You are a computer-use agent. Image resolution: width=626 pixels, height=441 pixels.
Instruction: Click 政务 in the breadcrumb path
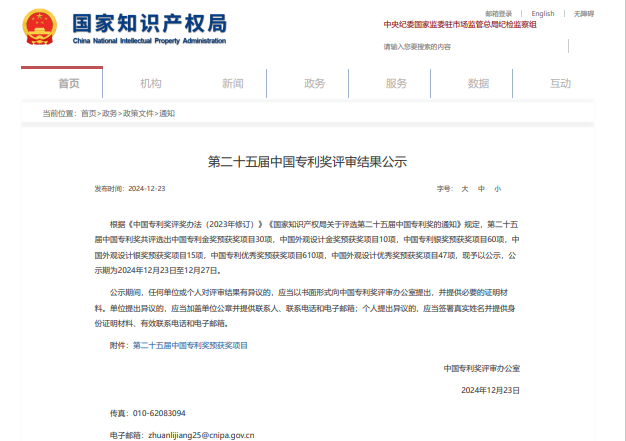tap(110, 114)
